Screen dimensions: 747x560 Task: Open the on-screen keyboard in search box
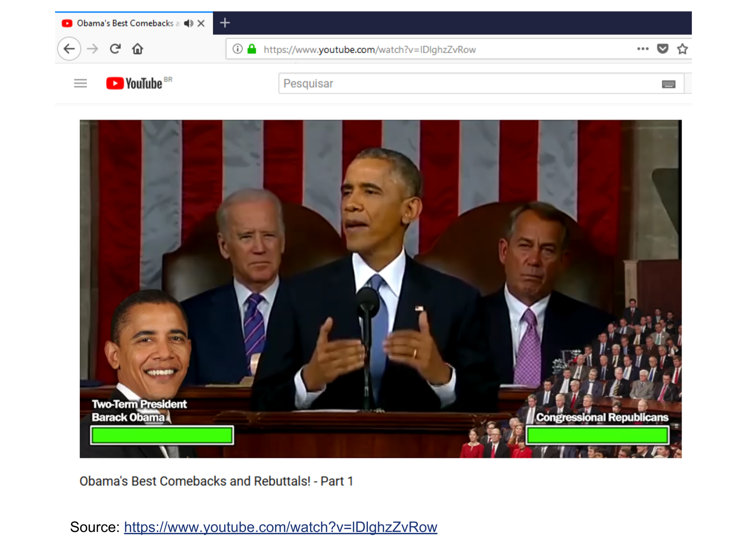point(669,84)
